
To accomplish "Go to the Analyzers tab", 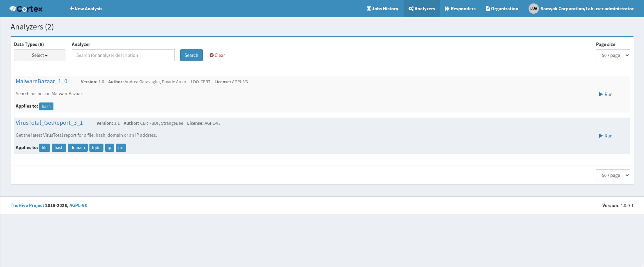I will pyautogui.click(x=422, y=9).
